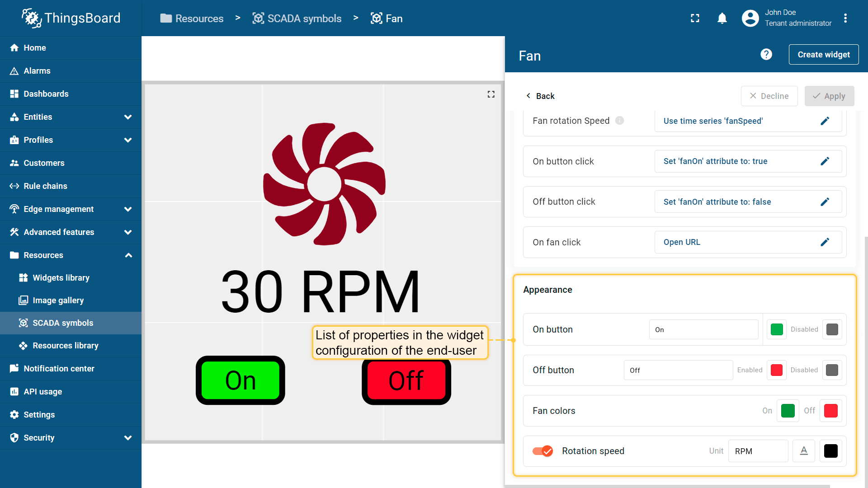Go to Rule chains page
Viewport: 868px width, 488px height.
45,186
